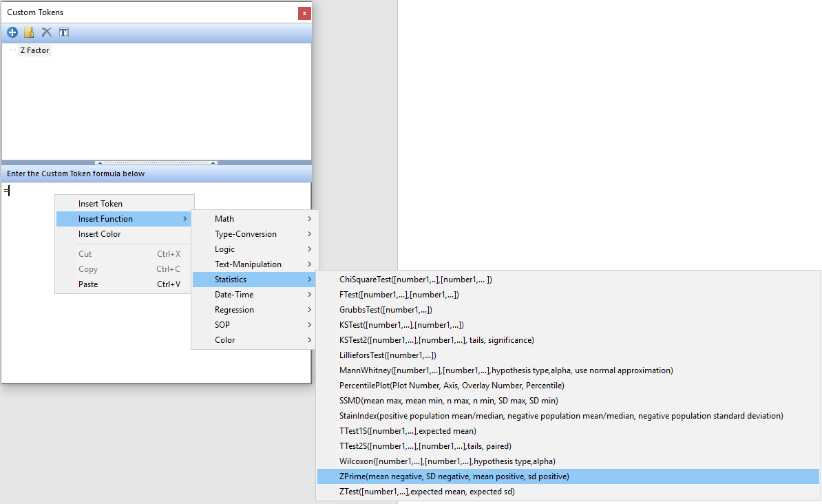
Task: Click the folder icon in Custom Tokens toolbar
Action: pyautogui.click(x=30, y=32)
